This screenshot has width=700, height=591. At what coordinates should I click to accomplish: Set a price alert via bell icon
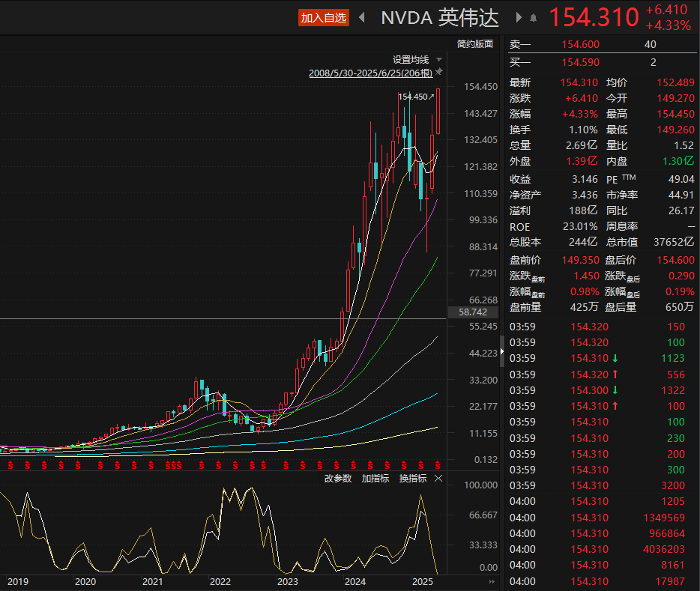coord(533,18)
